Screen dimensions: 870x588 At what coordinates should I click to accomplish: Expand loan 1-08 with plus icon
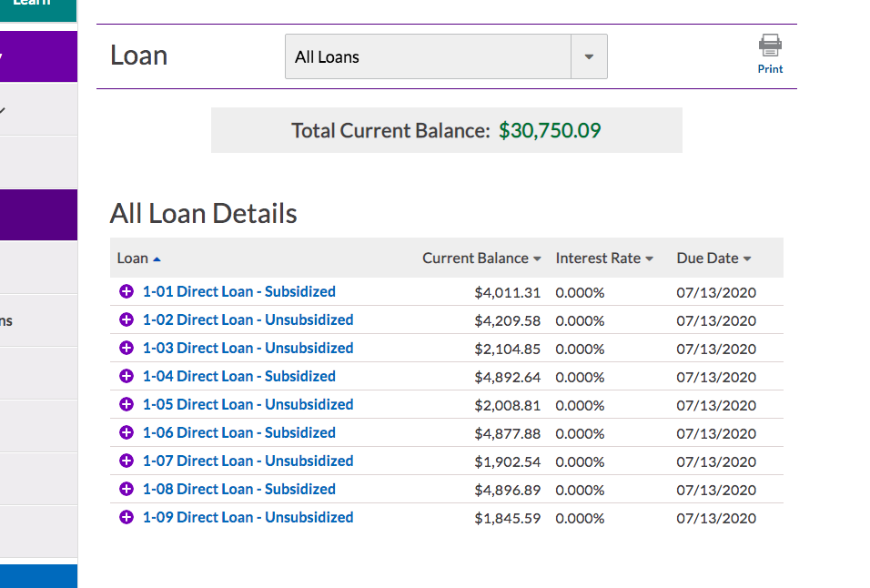tap(126, 490)
